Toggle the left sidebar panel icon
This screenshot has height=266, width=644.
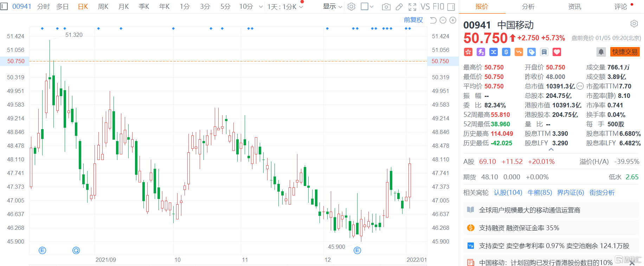tap(4, 6)
